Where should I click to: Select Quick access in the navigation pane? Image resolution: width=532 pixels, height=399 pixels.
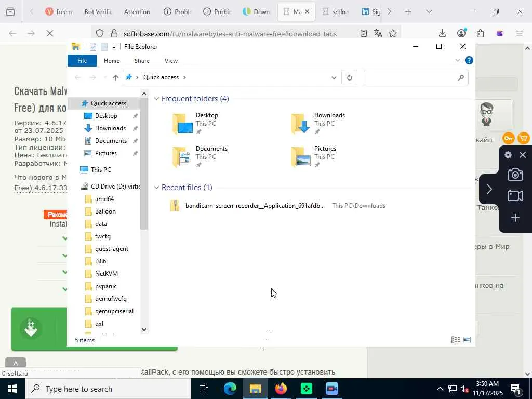[104, 103]
